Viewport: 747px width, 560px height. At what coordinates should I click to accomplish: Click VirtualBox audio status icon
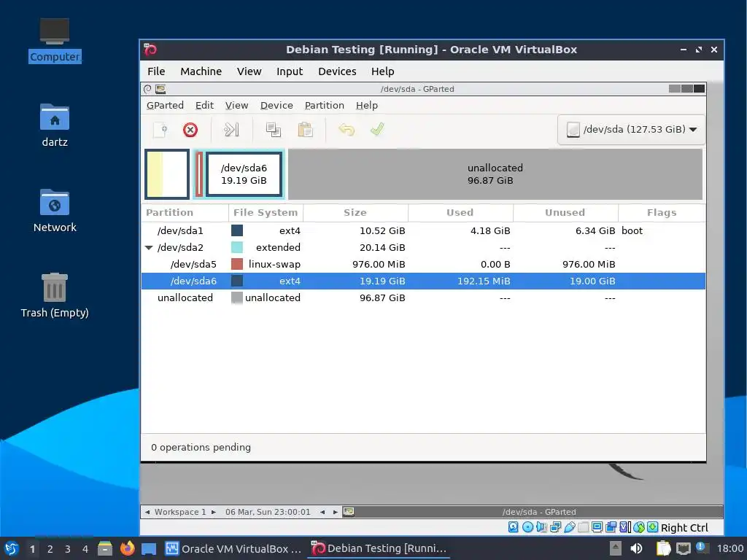[x=541, y=527]
